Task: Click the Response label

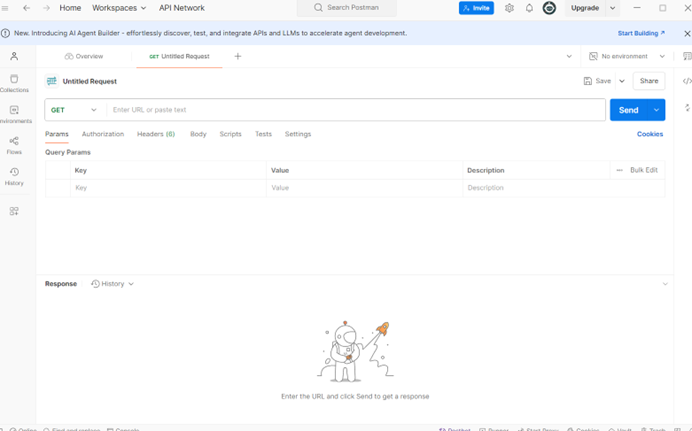Action: pyautogui.click(x=61, y=284)
